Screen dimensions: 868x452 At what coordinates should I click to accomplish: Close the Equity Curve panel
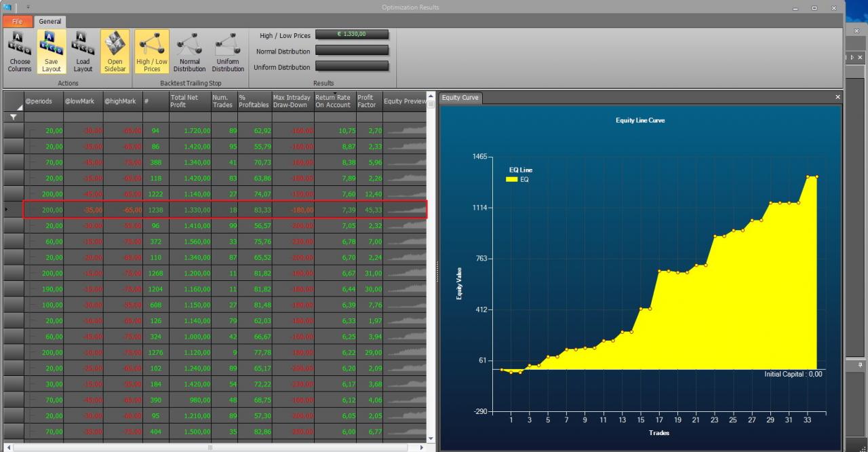point(837,98)
